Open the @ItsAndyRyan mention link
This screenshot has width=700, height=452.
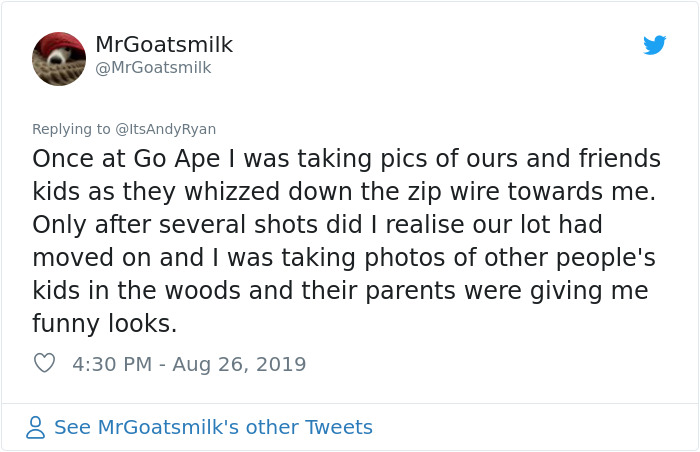click(x=166, y=129)
